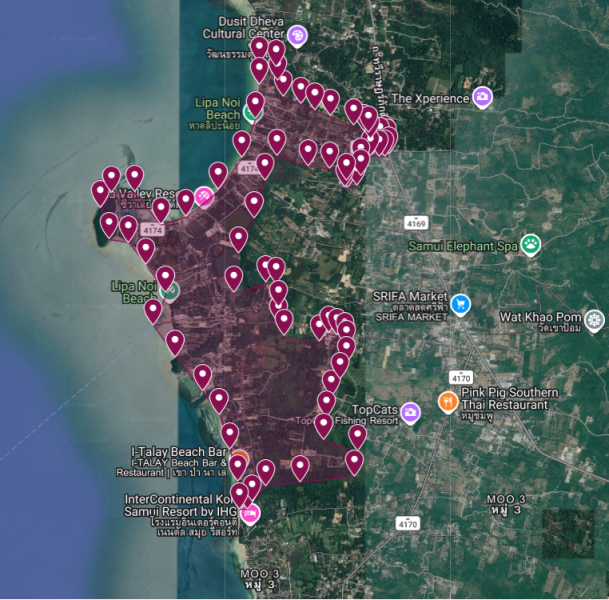Select the 4170 road shield at bottom
This screenshot has width=609, height=600.
[408, 524]
